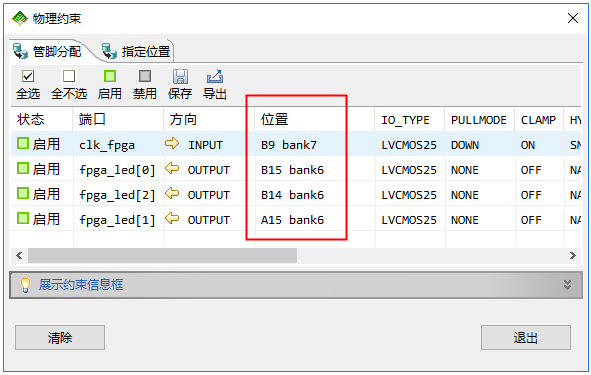The height and width of the screenshot is (375, 591).
Task: Select the fpga_led[1] port cell
Action: point(118,219)
